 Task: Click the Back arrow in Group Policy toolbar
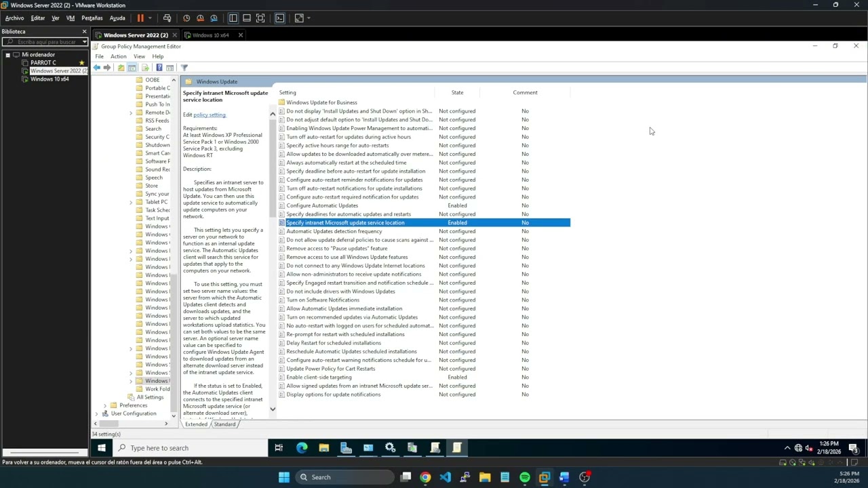click(x=96, y=68)
